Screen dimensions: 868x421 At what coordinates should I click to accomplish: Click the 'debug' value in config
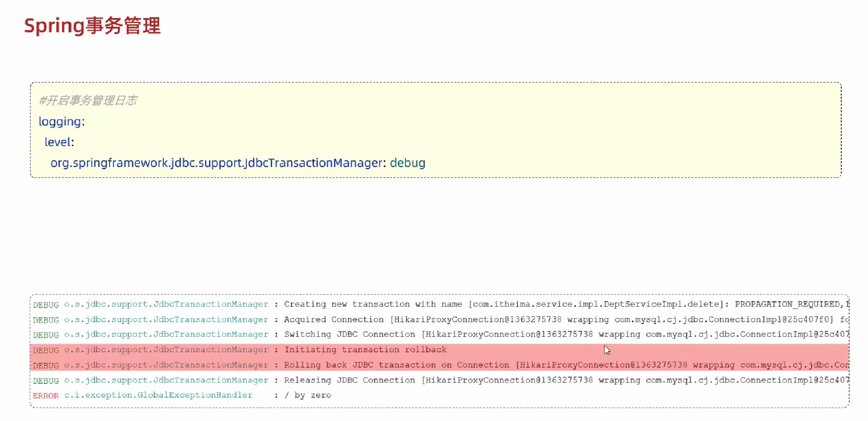pyautogui.click(x=408, y=163)
